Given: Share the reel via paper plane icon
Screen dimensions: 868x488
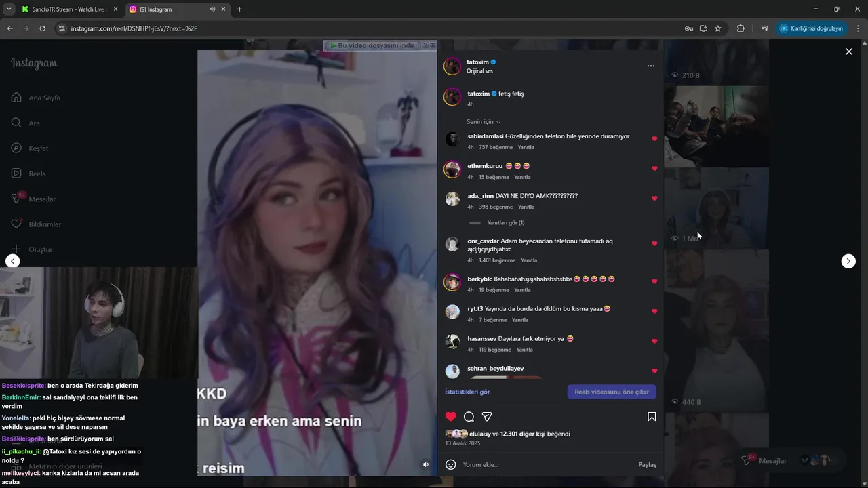Looking at the screenshot, I should click(487, 416).
